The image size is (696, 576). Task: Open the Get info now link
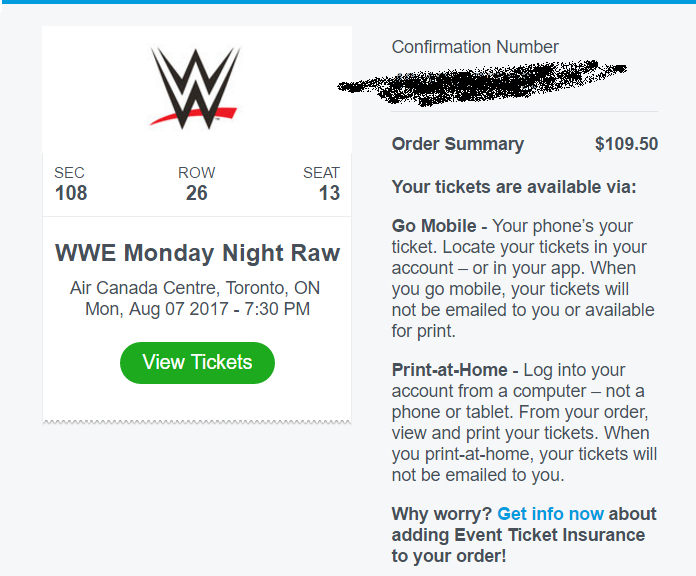[x=550, y=514]
